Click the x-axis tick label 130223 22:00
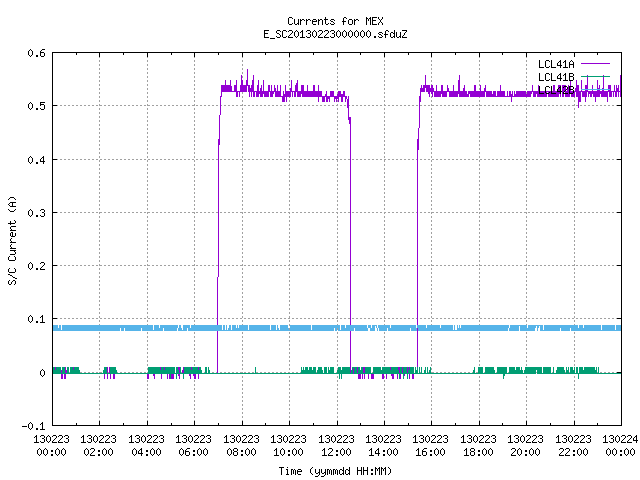This screenshot has height=480, width=640. tap(573, 446)
